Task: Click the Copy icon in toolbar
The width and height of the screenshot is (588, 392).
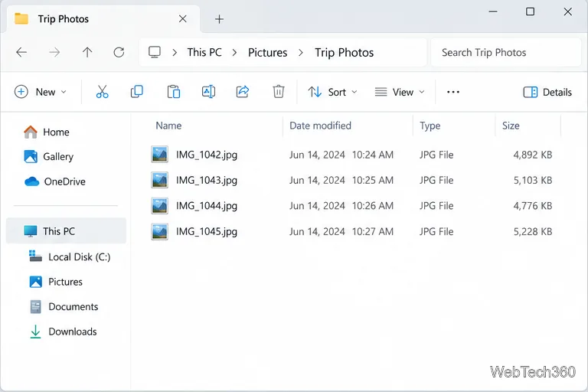Action: pos(137,92)
